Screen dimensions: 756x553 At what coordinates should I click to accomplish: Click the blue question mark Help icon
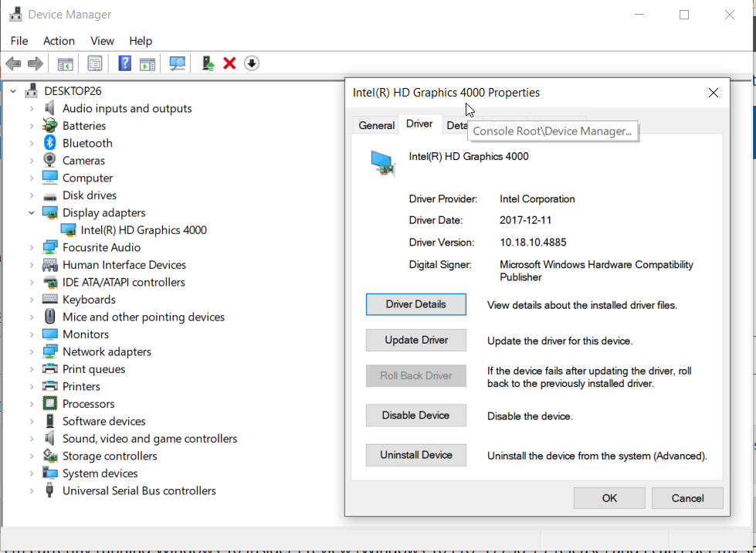click(125, 63)
